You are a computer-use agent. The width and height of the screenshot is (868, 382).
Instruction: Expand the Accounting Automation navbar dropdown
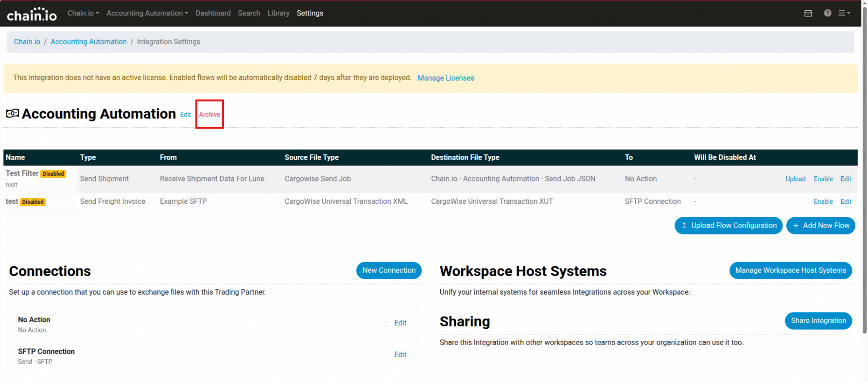click(147, 13)
